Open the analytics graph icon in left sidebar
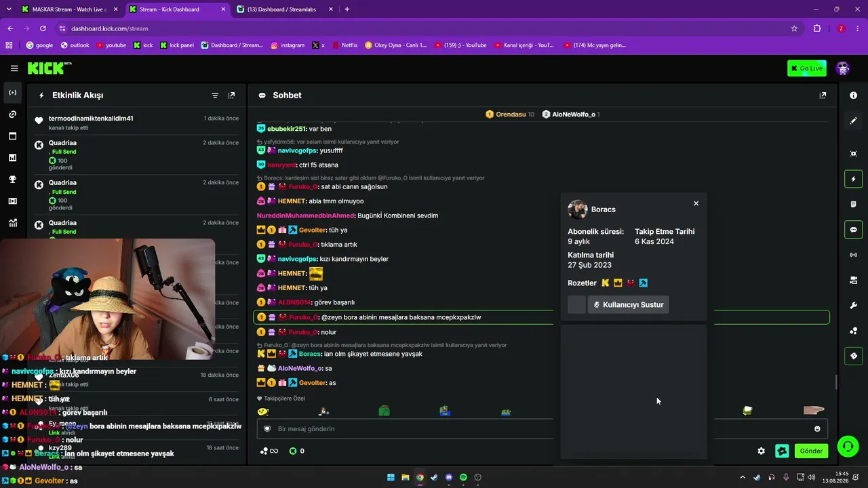This screenshot has width=868, height=488. [13, 223]
